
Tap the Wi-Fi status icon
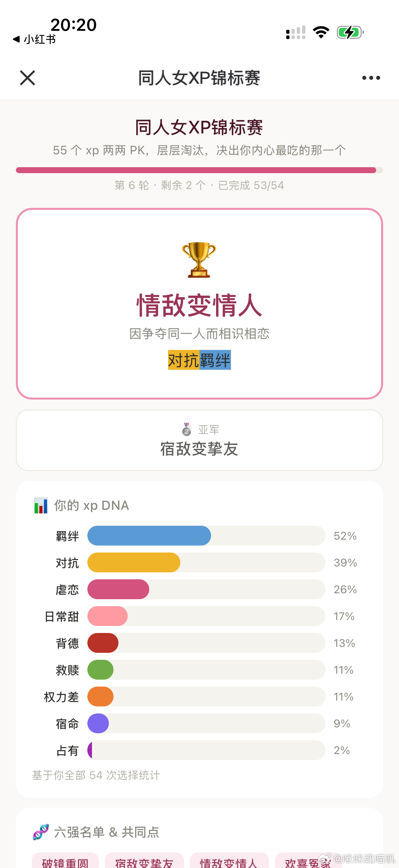[x=321, y=32]
